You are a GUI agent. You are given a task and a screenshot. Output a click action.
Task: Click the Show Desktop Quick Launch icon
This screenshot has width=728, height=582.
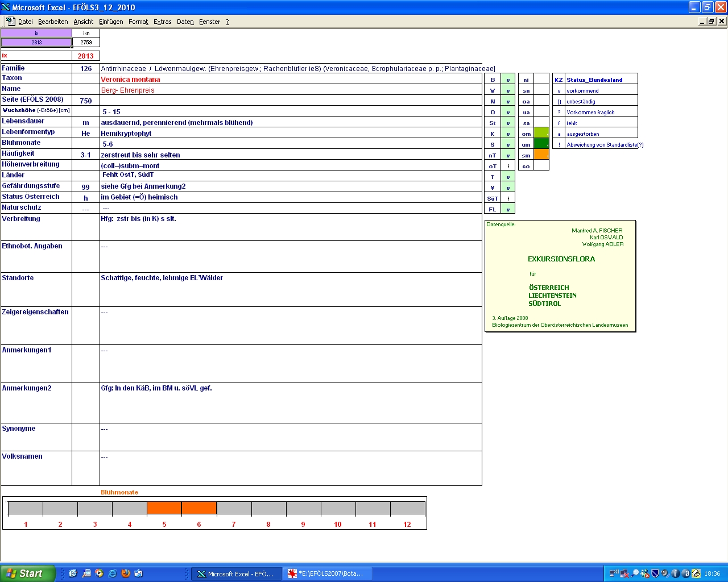(73, 573)
